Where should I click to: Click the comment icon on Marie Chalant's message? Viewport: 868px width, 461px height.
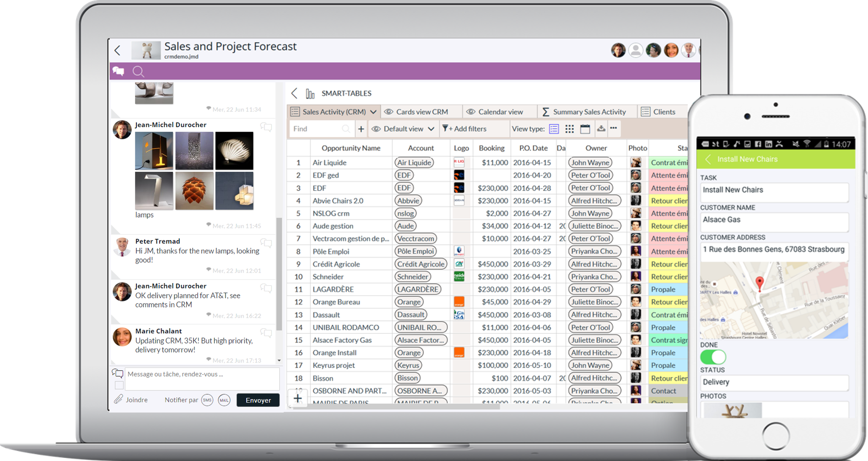click(x=266, y=333)
